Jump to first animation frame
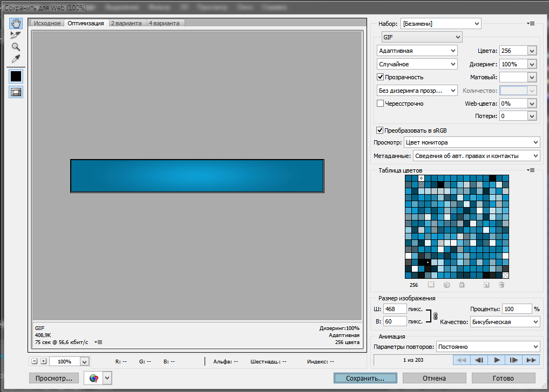The height and width of the screenshot is (392, 549). pyautogui.click(x=462, y=360)
